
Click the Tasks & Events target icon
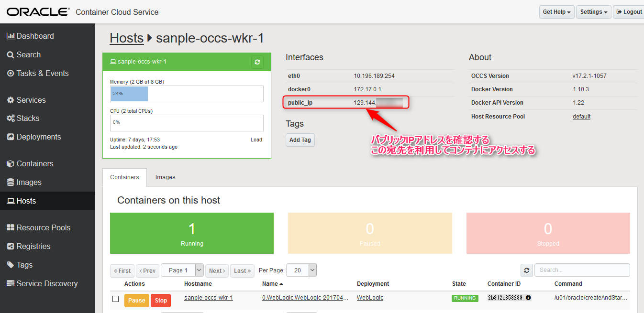click(11, 73)
